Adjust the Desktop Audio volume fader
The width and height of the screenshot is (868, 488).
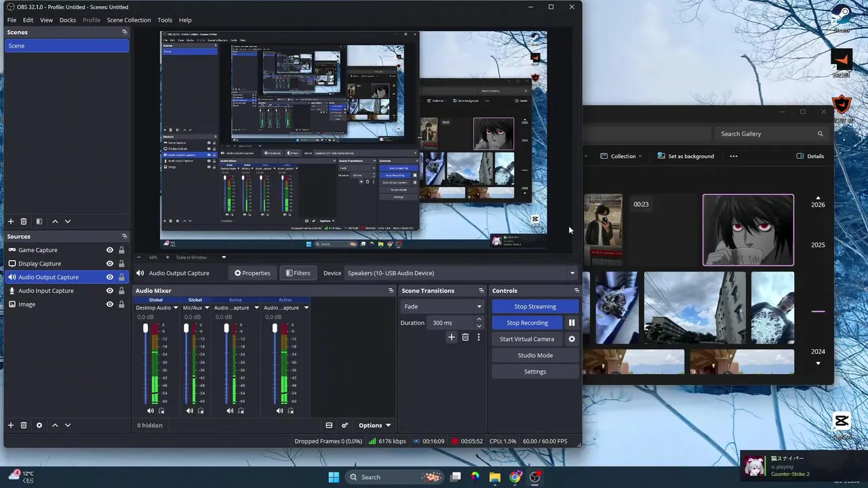coord(145,329)
